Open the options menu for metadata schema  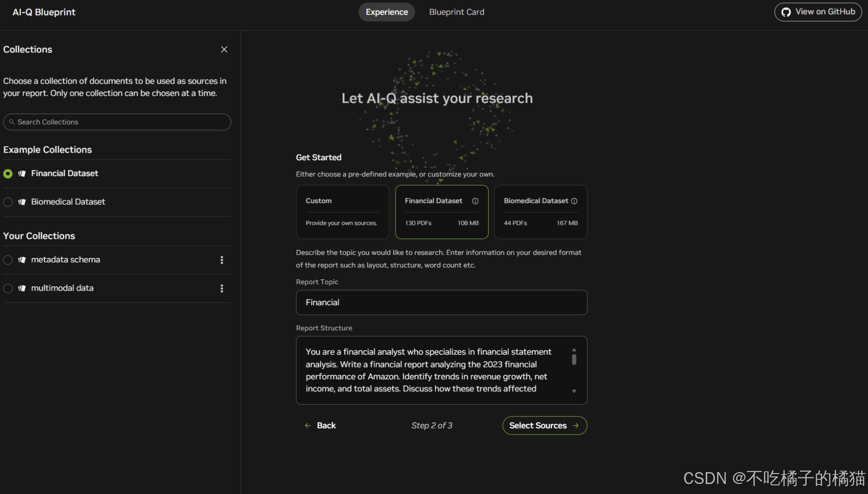coord(222,260)
